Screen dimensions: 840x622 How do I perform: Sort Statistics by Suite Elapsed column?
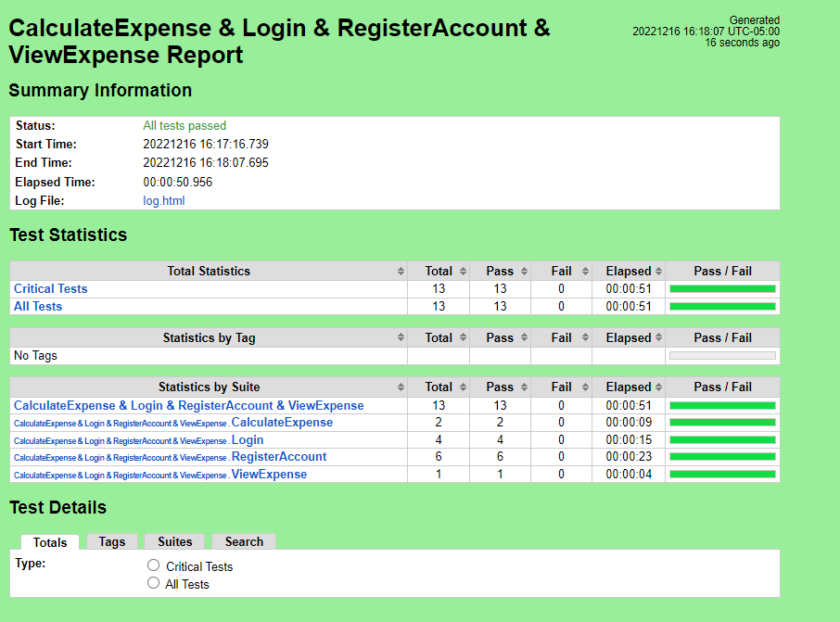tap(658, 387)
